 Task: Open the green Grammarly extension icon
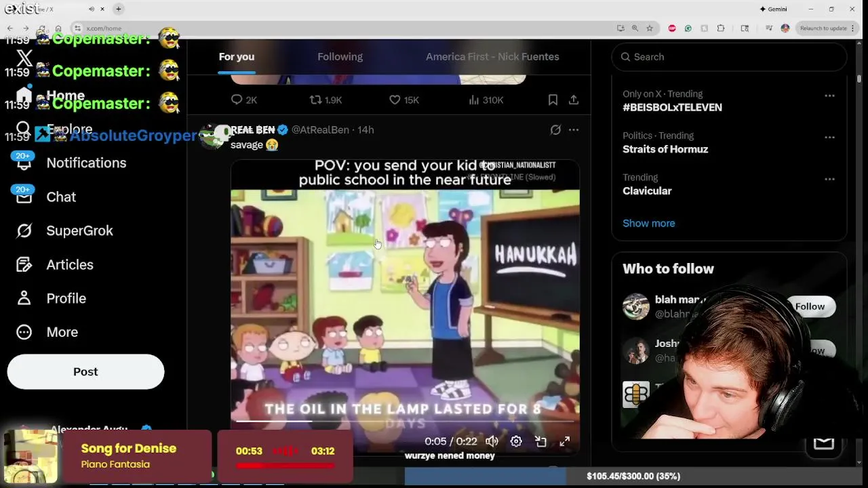[x=688, y=28]
